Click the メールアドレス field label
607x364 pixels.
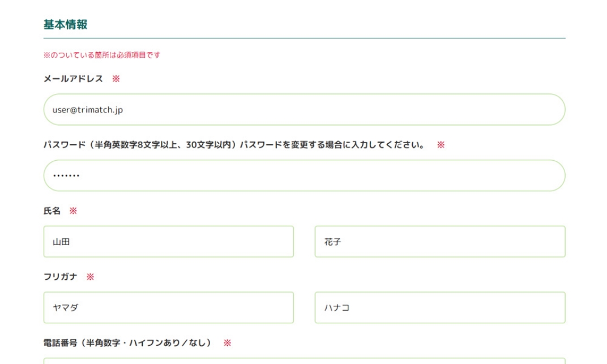73,79
